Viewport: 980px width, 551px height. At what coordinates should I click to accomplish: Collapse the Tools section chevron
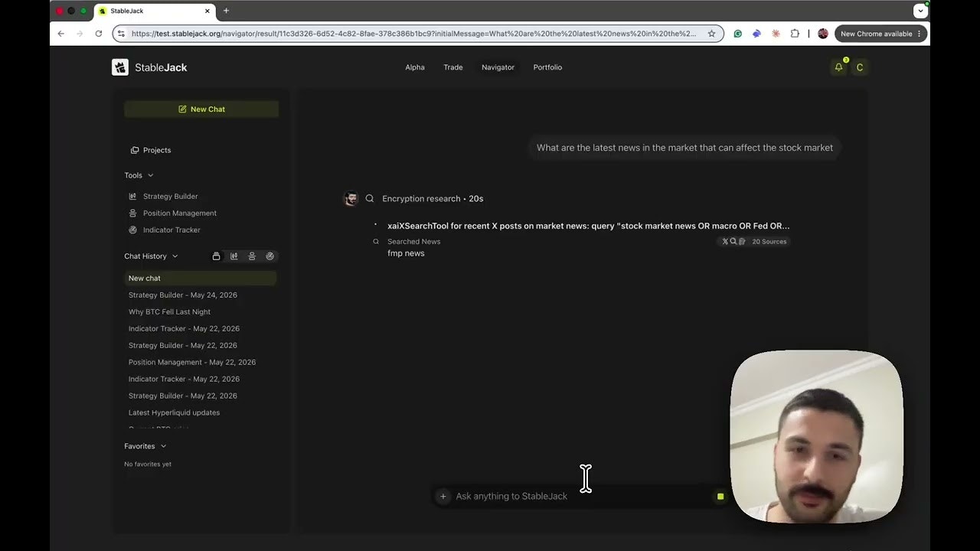[x=150, y=176]
